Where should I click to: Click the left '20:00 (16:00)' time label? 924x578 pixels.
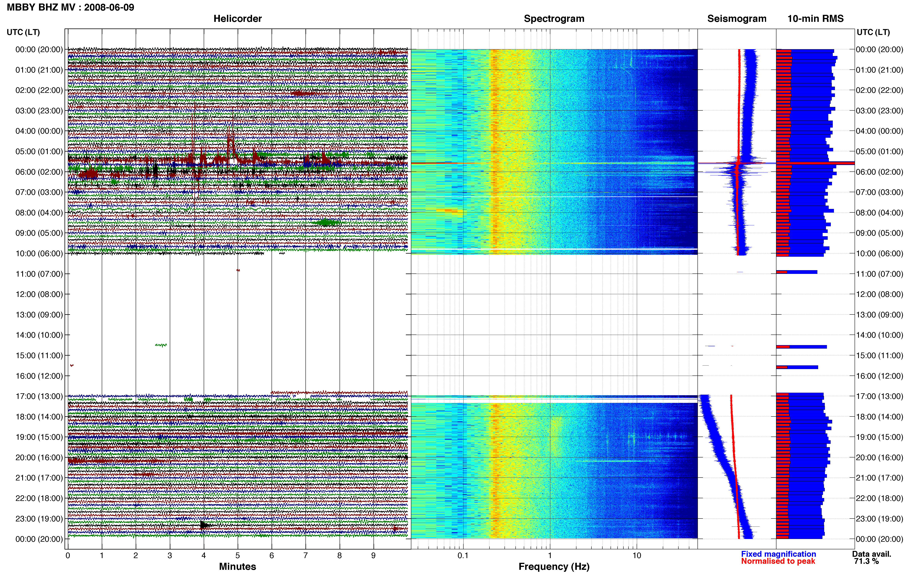pyautogui.click(x=39, y=458)
